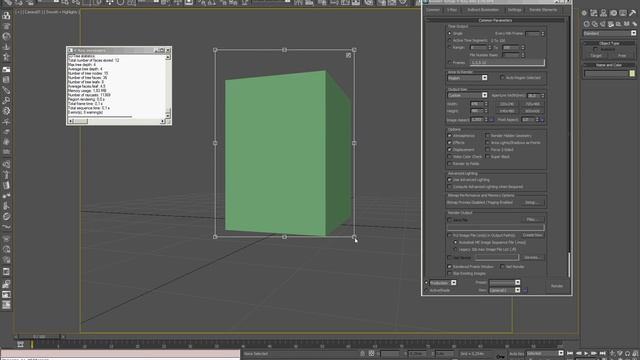The width and height of the screenshot is (640, 360).
Task: Switch to the Indirect Illumination tab
Action: tap(483, 10)
